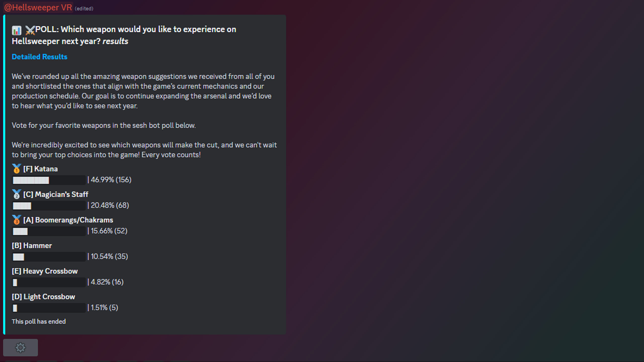This screenshot has width=644, height=362.
Task: Click the "This poll has ended" footer text
Action: [39, 322]
